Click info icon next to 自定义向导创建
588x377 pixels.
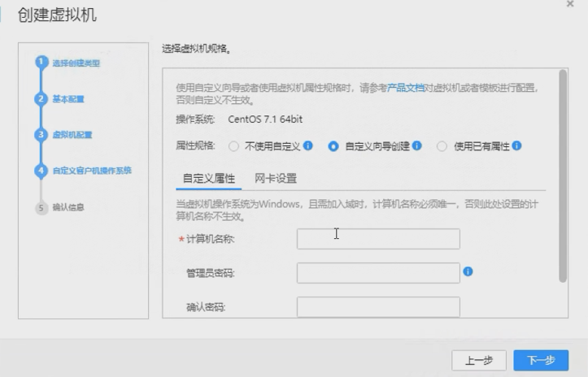[x=416, y=146]
